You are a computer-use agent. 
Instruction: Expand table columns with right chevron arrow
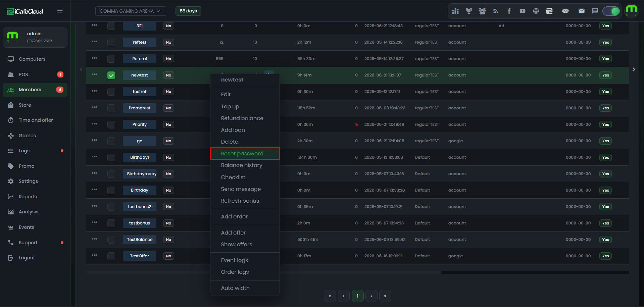pyautogui.click(x=634, y=69)
